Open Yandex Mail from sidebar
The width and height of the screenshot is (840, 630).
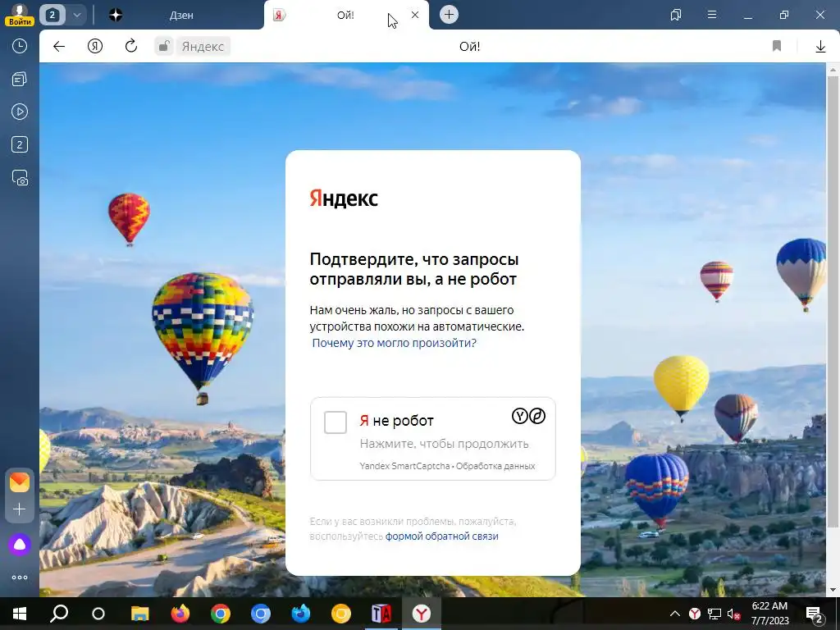click(x=20, y=482)
